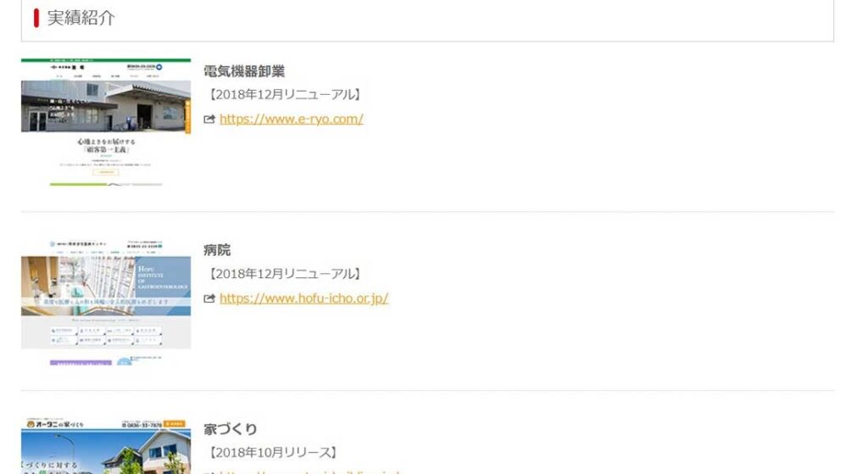Click the orange button in house site thumbnail

pyautogui.click(x=175, y=424)
